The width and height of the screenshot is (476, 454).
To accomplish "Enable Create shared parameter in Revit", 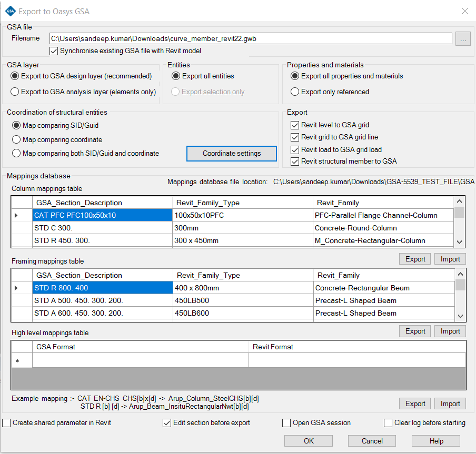I will [x=6, y=422].
